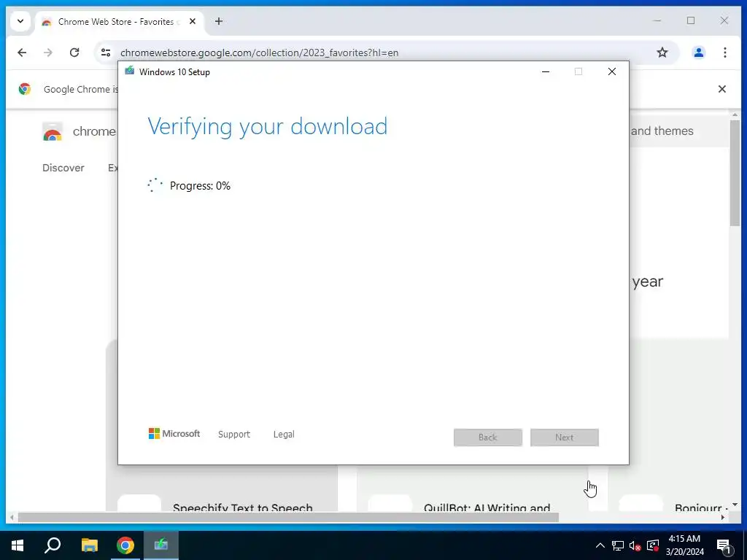Click Chrome forward arrow
The width and height of the screenshot is (747, 560).
pos(48,52)
